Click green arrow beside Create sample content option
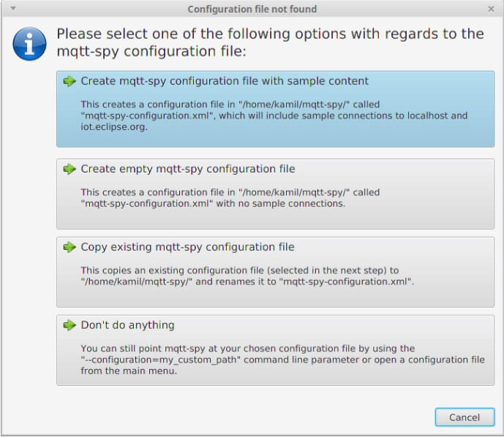504x437 pixels. 69,81
